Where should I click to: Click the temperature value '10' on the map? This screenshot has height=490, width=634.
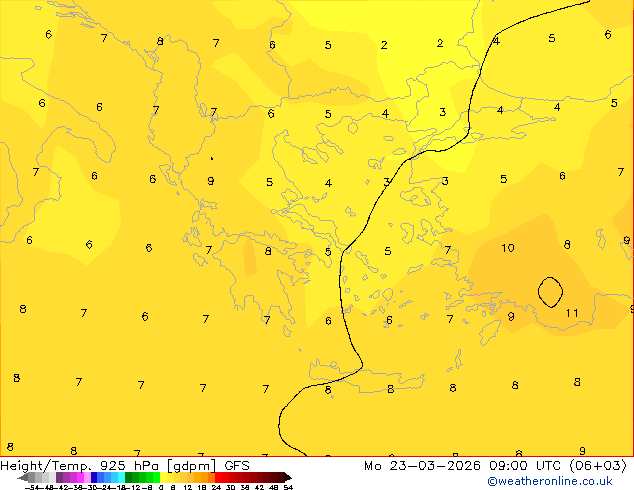pos(508,248)
